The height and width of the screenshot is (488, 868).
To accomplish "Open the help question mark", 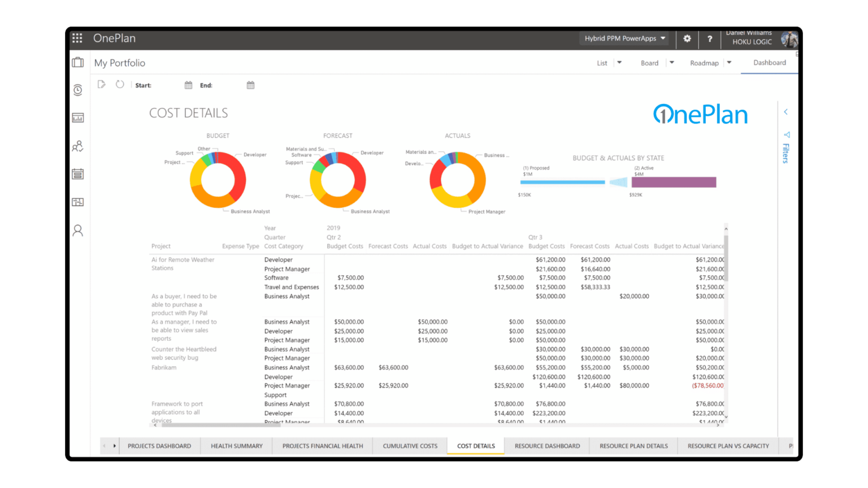I will point(710,38).
